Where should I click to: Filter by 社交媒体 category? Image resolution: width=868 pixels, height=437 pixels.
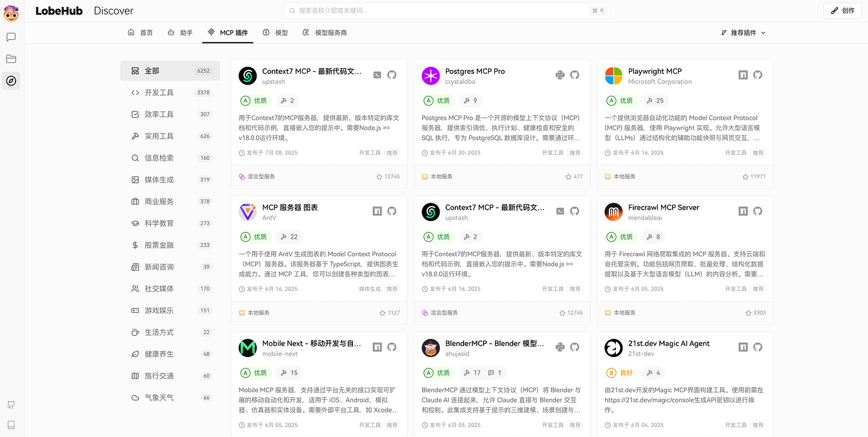[x=170, y=289]
